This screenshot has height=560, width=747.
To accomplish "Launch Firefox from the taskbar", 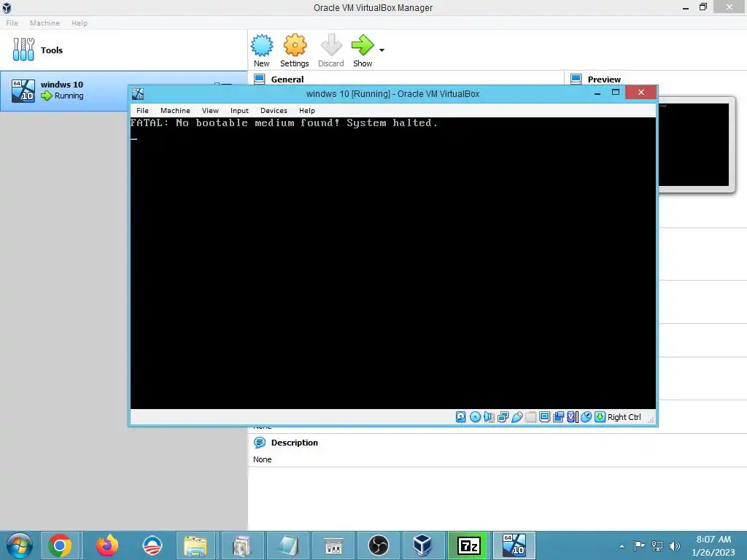I will (x=107, y=545).
